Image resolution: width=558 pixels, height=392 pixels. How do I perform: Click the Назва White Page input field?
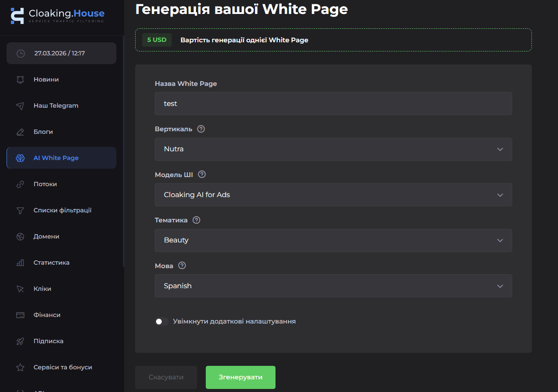point(333,103)
